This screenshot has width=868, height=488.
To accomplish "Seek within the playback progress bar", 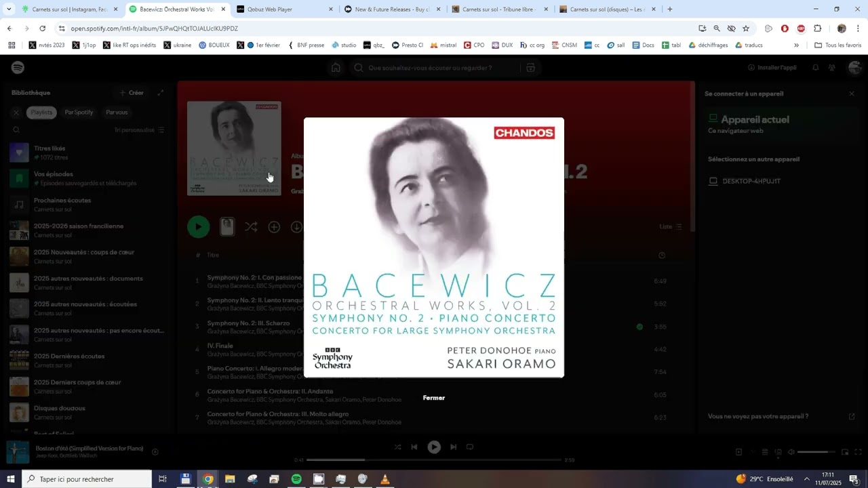I will pos(434,460).
